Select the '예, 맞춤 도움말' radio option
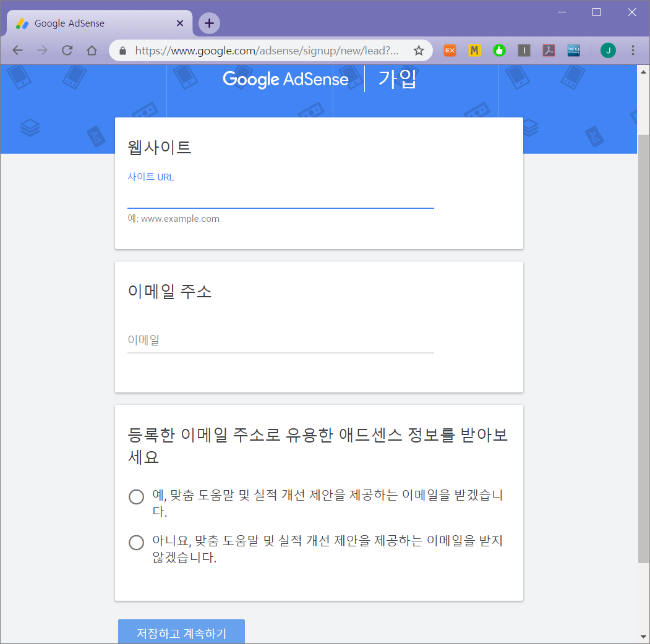 (x=137, y=496)
